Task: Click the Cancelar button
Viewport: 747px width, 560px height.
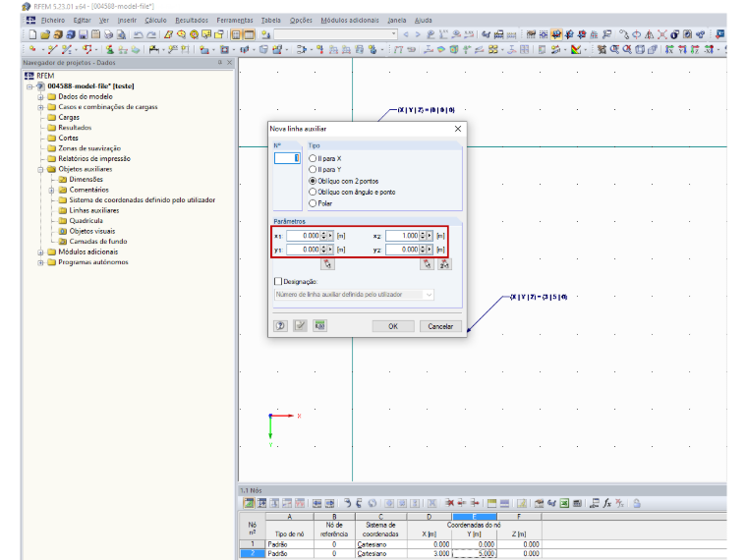Action: [440, 326]
